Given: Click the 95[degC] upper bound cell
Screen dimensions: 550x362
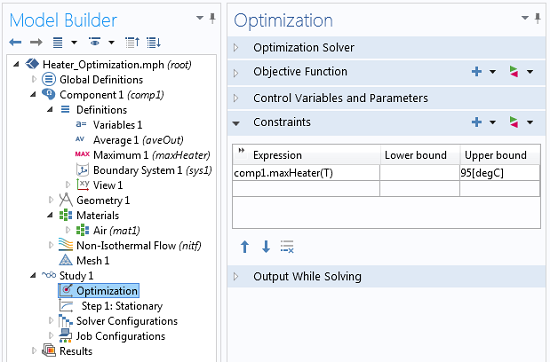Looking at the screenshot, I should pos(499,173).
